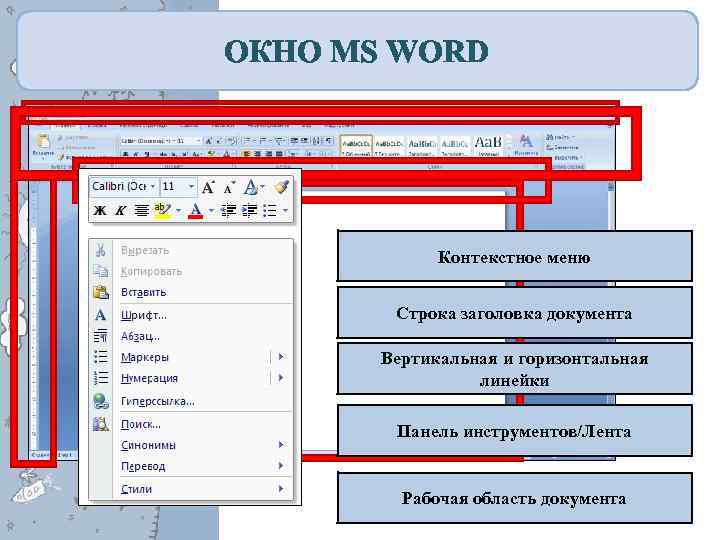Select the large AaB title style thumbnail
The height and width of the screenshot is (540, 720).
(x=488, y=146)
